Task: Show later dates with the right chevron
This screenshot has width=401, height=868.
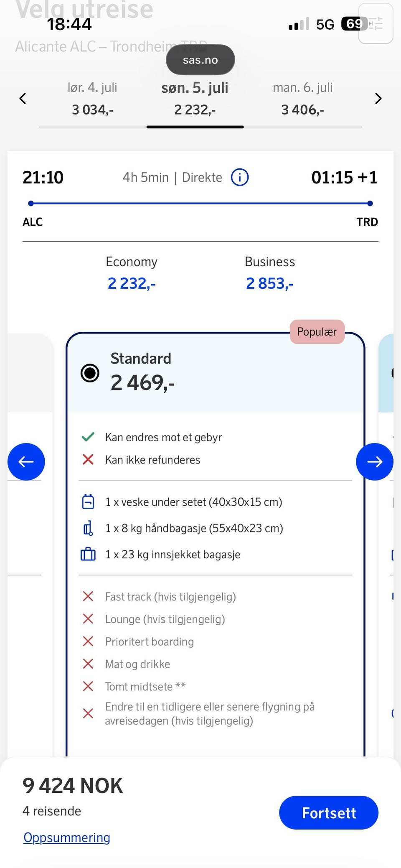Action: tap(378, 99)
